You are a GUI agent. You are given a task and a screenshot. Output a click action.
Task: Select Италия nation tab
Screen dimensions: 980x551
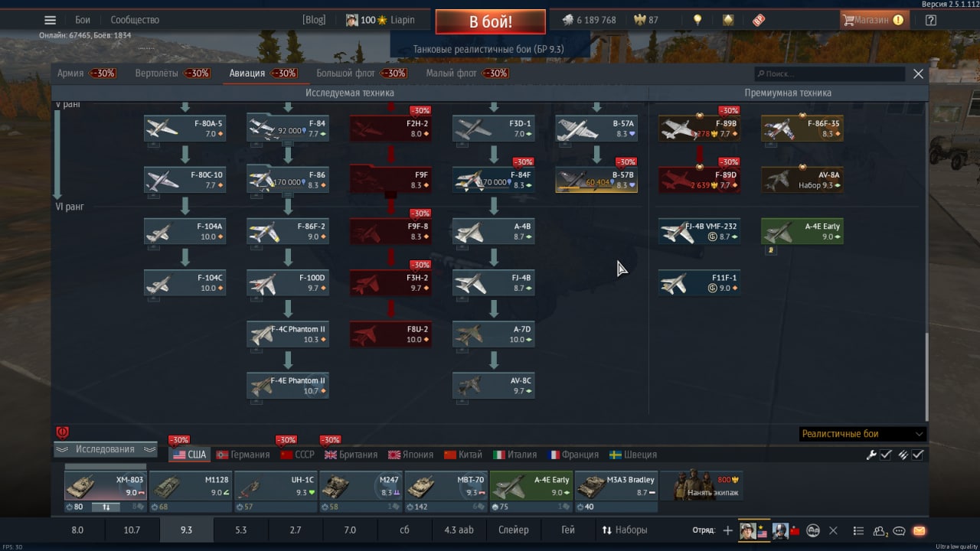point(515,455)
